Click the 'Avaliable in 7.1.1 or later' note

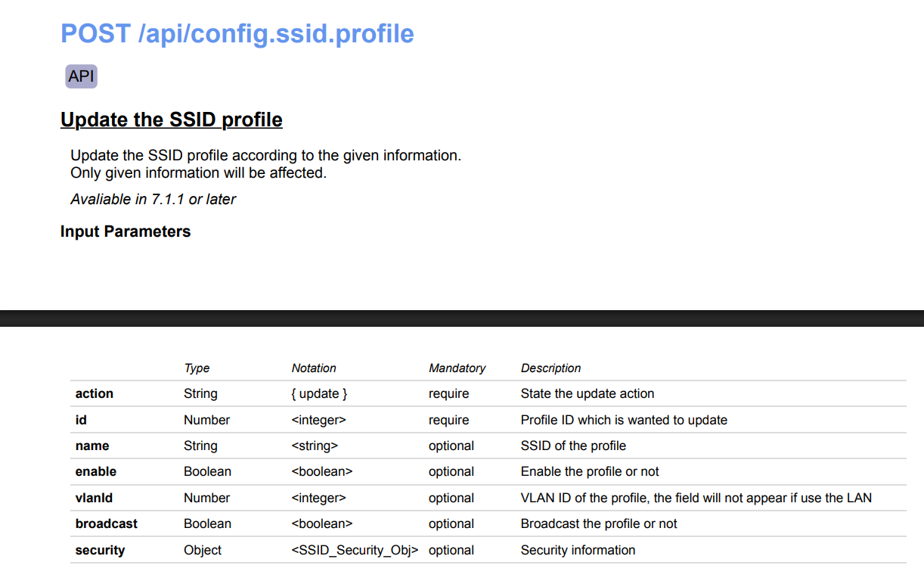coord(153,199)
